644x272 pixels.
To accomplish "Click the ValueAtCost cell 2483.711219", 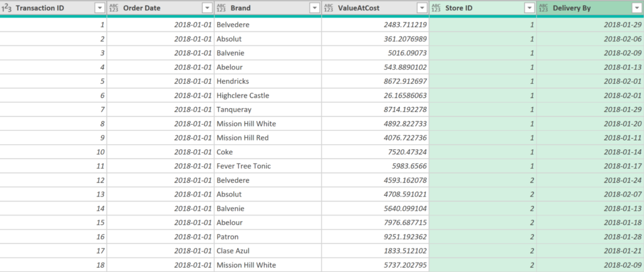I will 375,25.
